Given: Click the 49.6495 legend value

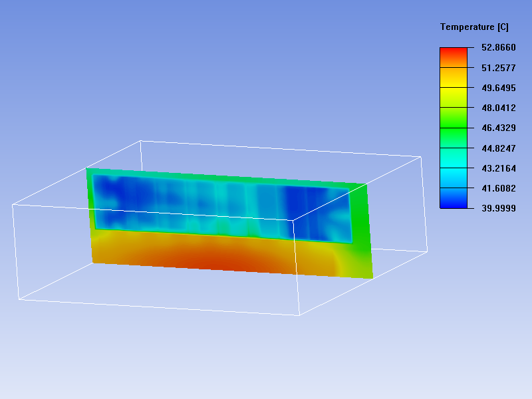Looking at the screenshot, I should pyautogui.click(x=498, y=88).
